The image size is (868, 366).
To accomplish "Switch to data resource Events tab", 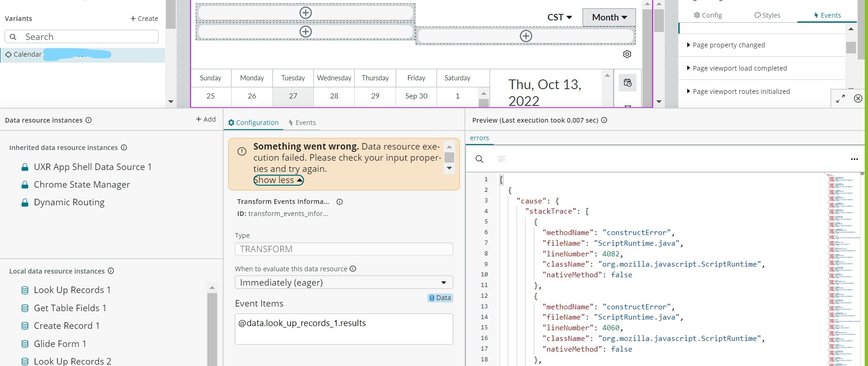I will [302, 123].
